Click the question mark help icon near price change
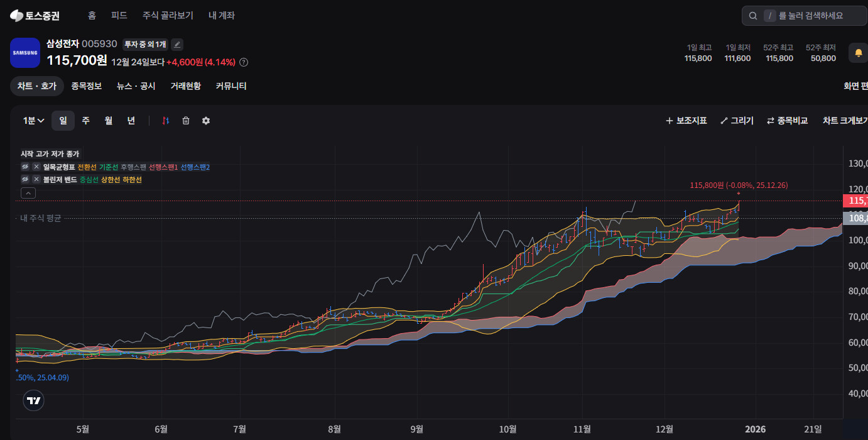The width and height of the screenshot is (868, 440). pos(244,62)
